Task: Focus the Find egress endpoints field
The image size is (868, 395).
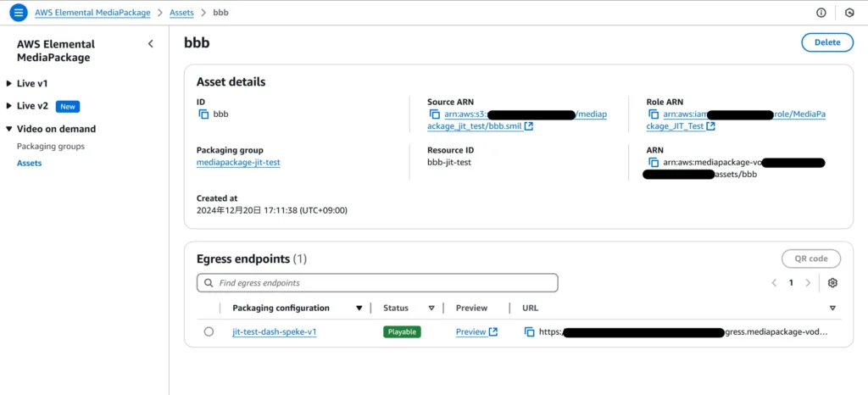Action: (x=377, y=283)
